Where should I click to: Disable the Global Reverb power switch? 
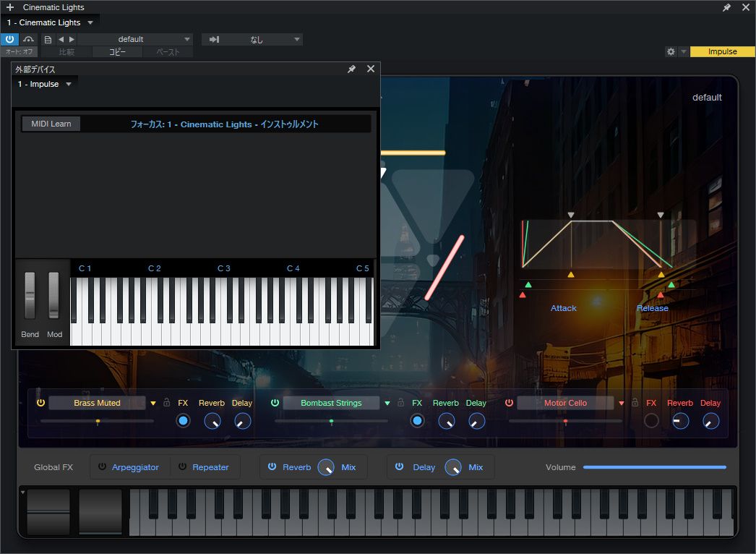[272, 467]
